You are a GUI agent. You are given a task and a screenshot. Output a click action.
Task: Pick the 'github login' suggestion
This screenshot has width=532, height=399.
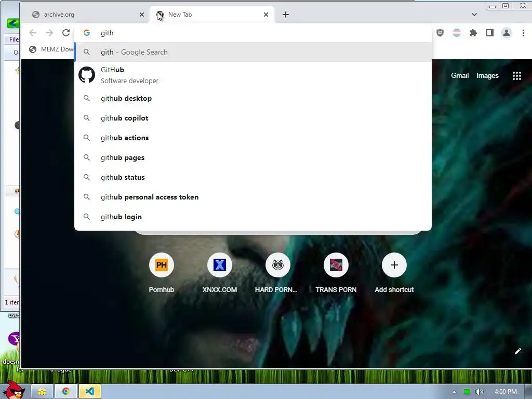(253, 217)
